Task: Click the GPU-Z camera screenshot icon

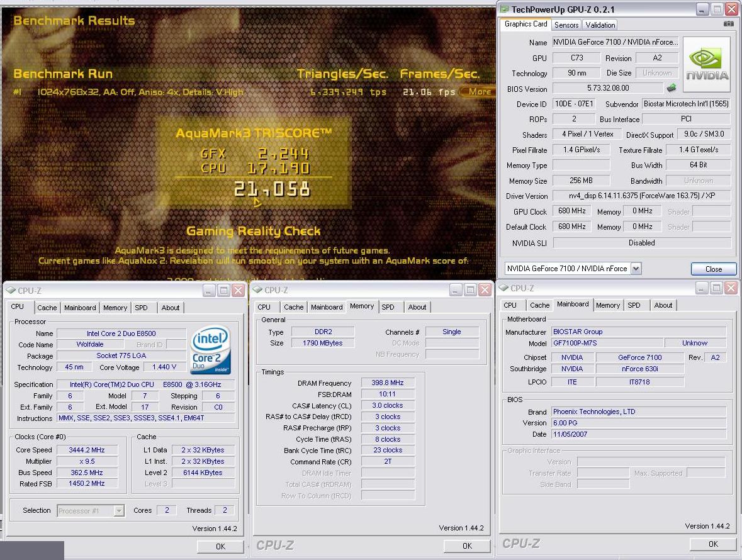Action: point(729,24)
